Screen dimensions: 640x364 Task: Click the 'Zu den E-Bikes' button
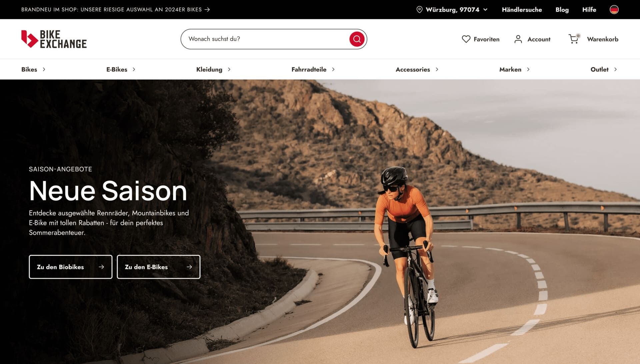click(159, 267)
